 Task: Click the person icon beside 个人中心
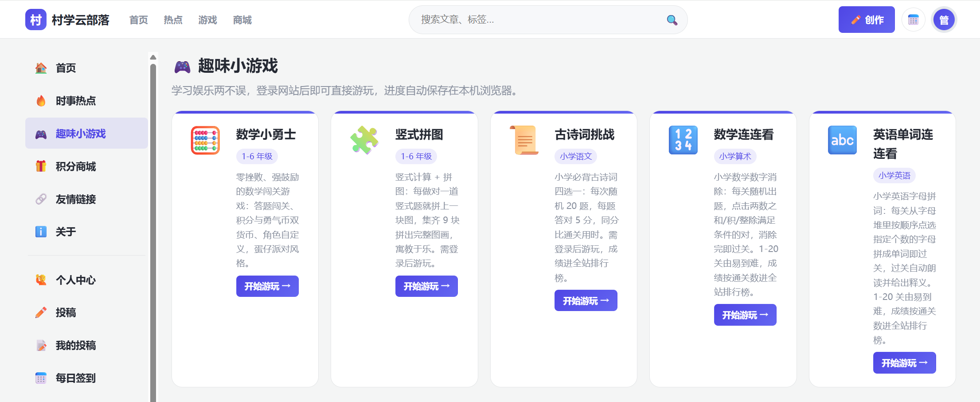[41, 280]
